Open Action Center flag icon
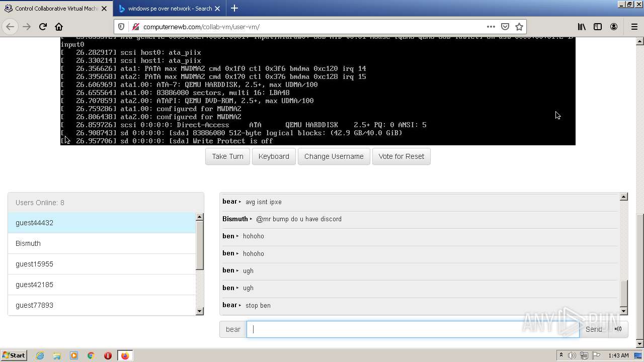The height and width of the screenshot is (362, 644). tap(596, 355)
